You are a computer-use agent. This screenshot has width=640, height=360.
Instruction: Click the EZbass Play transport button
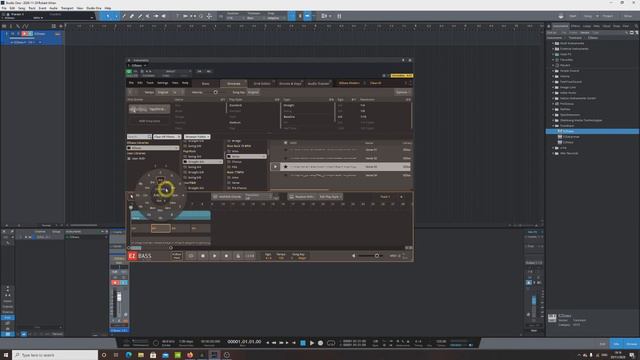pyautogui.click(x=214, y=256)
